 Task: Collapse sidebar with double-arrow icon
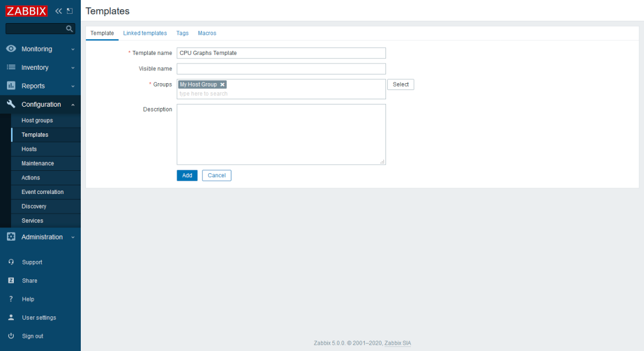click(59, 11)
